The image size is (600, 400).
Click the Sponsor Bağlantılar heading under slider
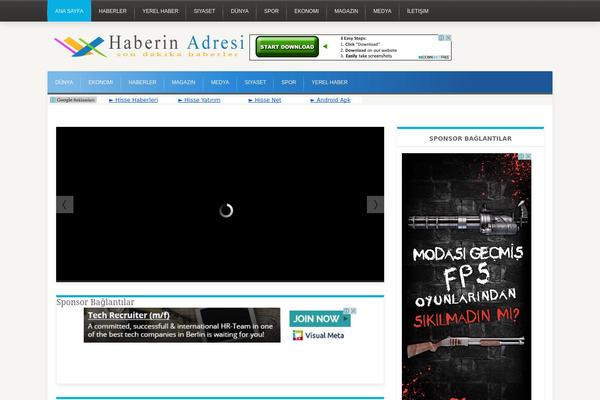coord(95,302)
